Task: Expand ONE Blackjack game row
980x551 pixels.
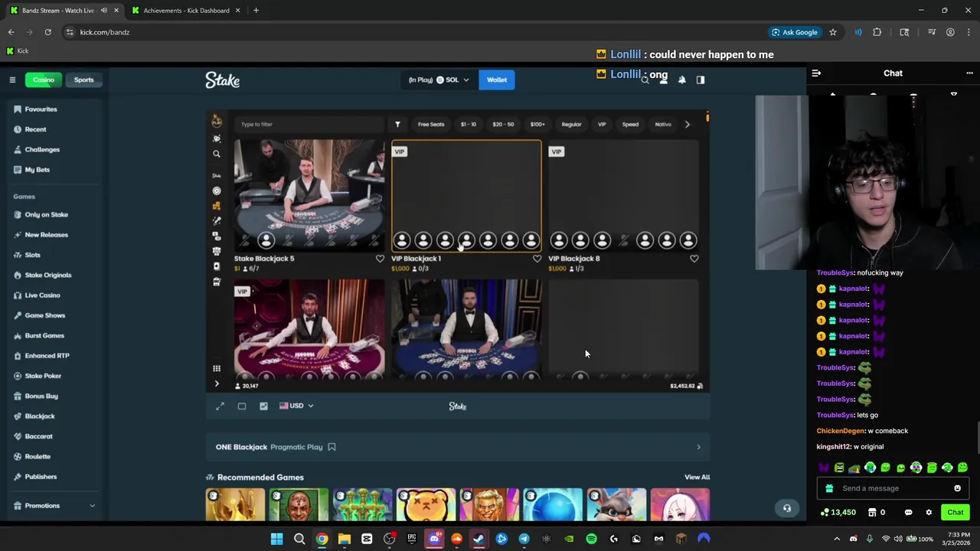Action: point(458,447)
